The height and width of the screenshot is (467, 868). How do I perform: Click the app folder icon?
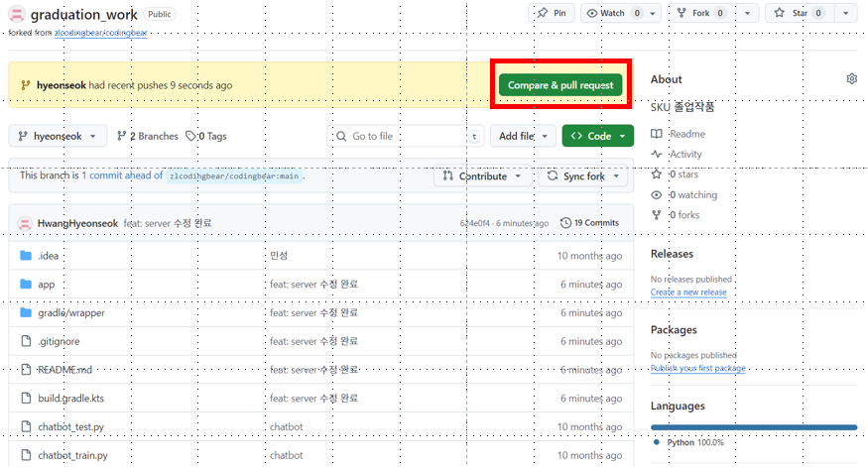pyautogui.click(x=26, y=284)
